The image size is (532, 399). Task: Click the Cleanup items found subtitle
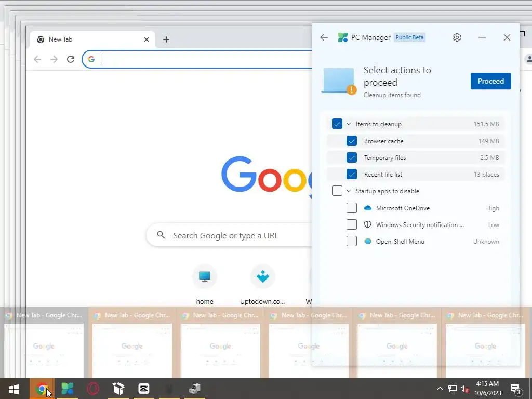[x=392, y=95]
